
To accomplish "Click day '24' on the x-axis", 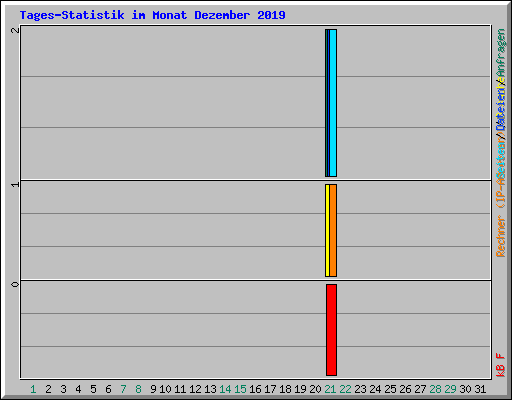I will (375, 389).
